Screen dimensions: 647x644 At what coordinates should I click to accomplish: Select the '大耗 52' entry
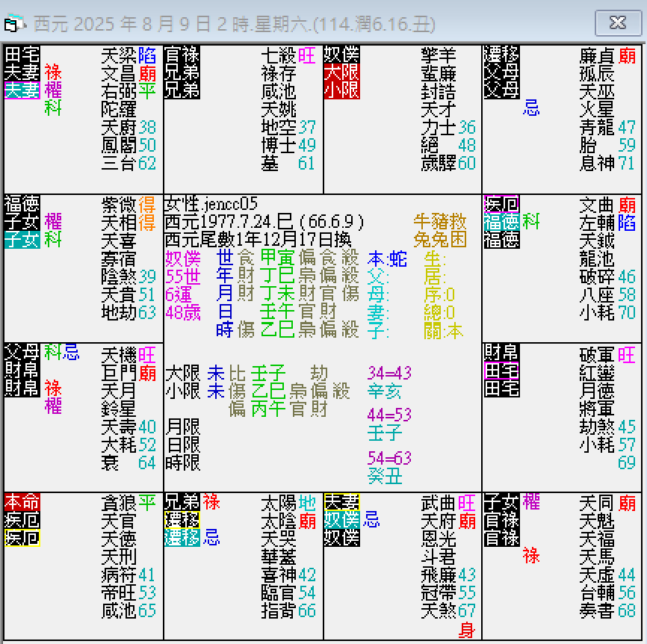point(129,445)
